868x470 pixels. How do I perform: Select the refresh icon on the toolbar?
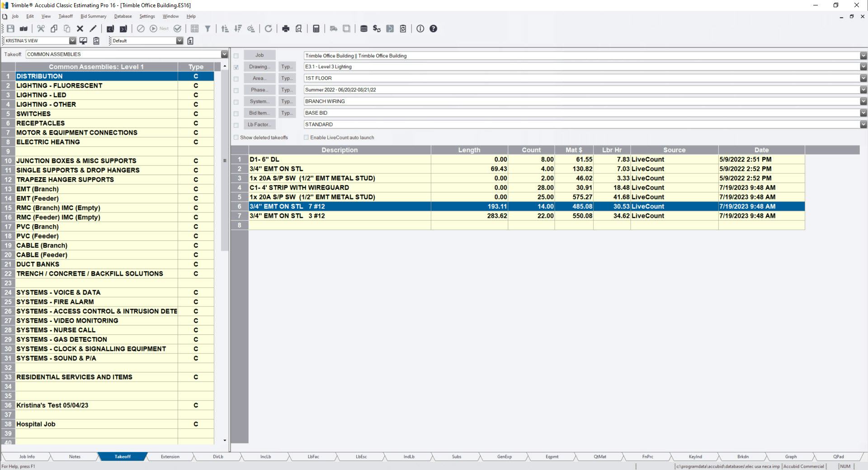point(269,28)
